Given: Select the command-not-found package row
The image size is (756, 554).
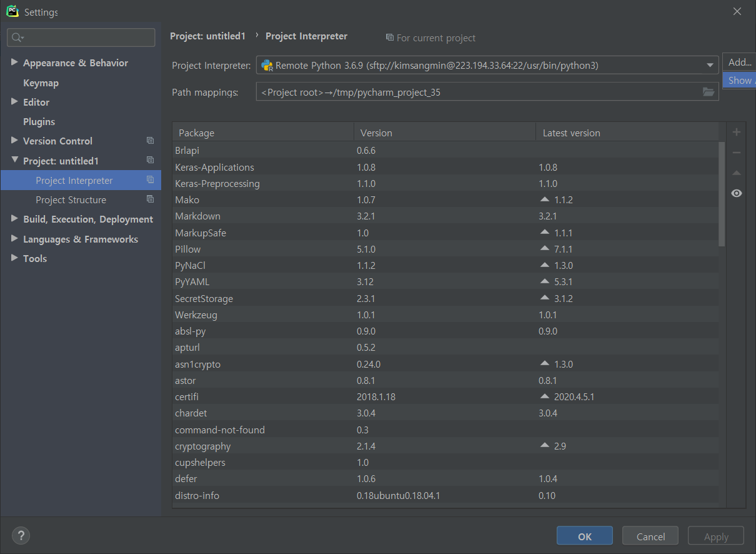Looking at the screenshot, I should coord(445,430).
